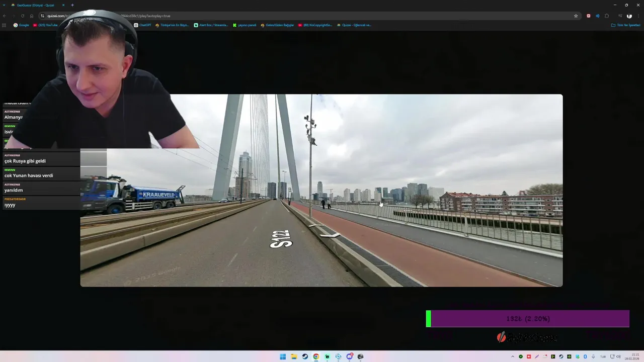View site information icon in address bar
The width and height of the screenshot is (644, 362).
pyautogui.click(x=43, y=16)
